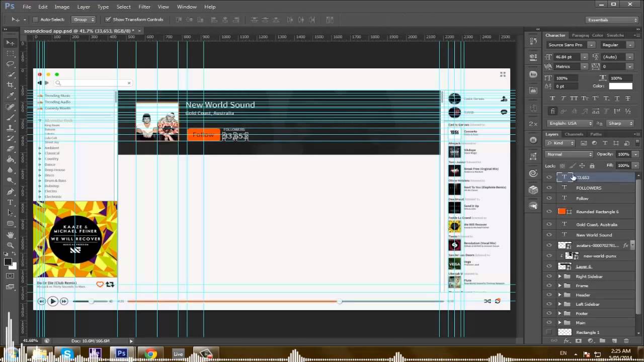Select the soundcloud app.psd document tab
Screen dimensions: 644x362
click(83, 31)
